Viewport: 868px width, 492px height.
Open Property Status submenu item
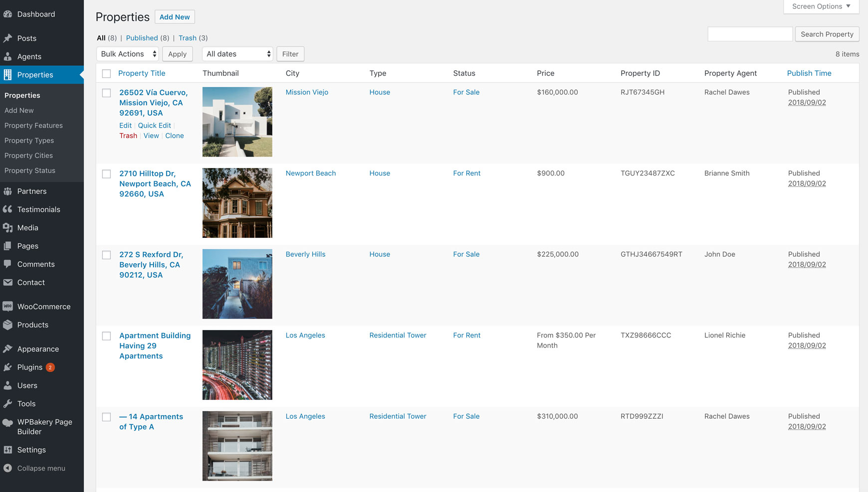tap(30, 170)
